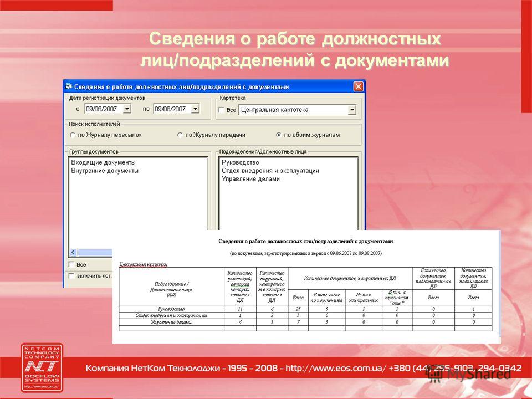The height and width of the screenshot is (399, 532).
Task: Click the dialog's title bar application icon
Action: point(69,86)
